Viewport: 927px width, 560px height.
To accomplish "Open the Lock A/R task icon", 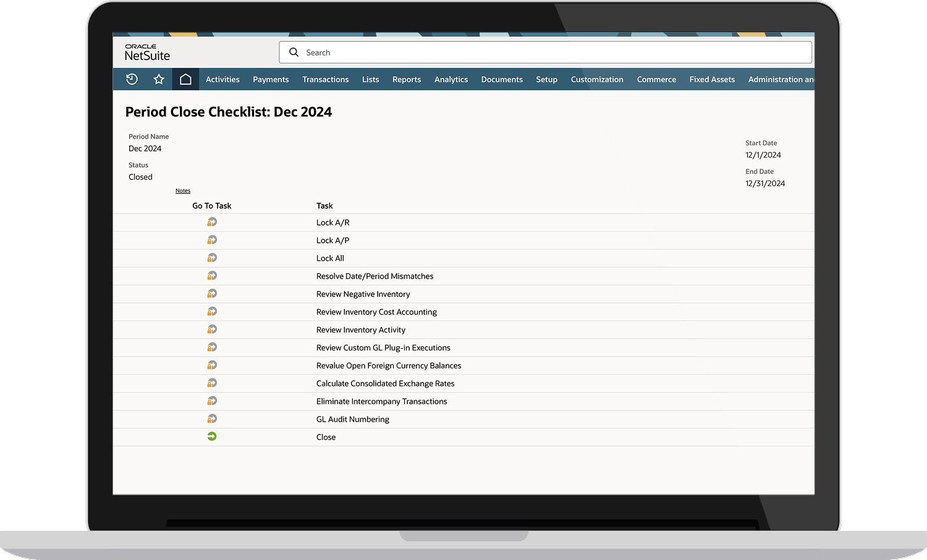I will click(212, 222).
